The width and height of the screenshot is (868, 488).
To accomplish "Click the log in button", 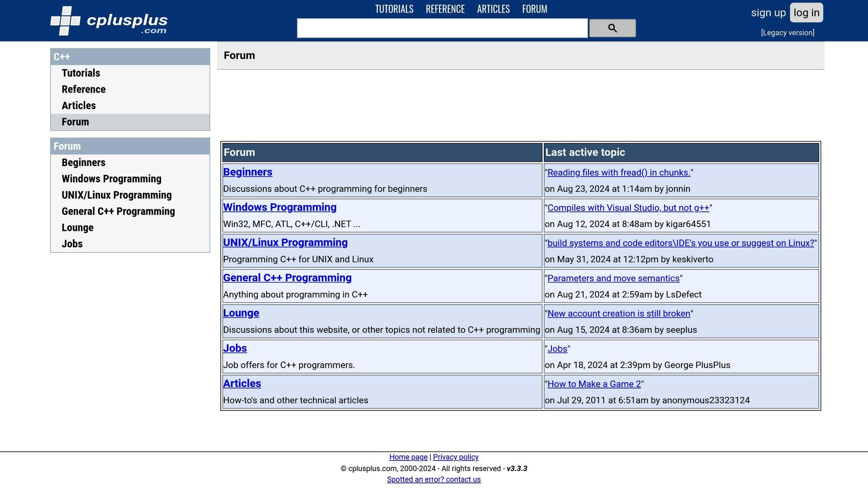I will [x=806, y=12].
